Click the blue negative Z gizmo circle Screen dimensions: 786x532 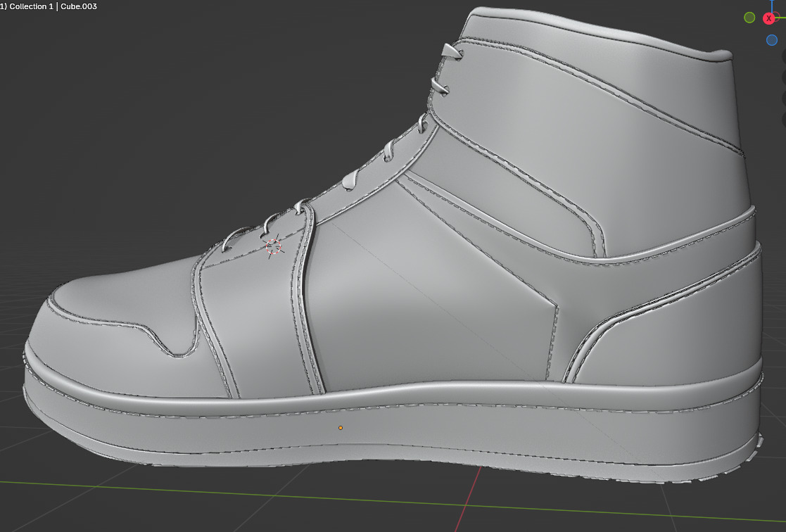click(x=772, y=40)
